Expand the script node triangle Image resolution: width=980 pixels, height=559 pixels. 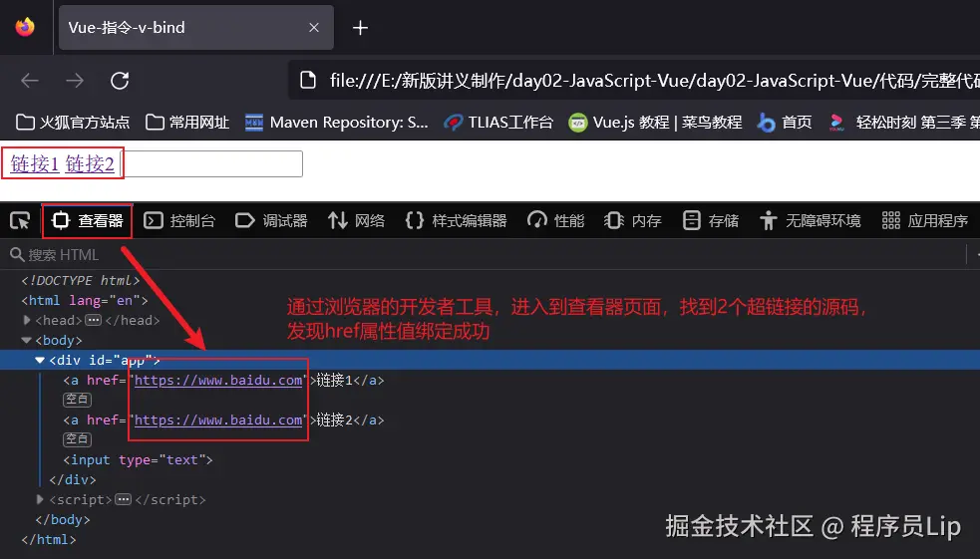coord(40,499)
